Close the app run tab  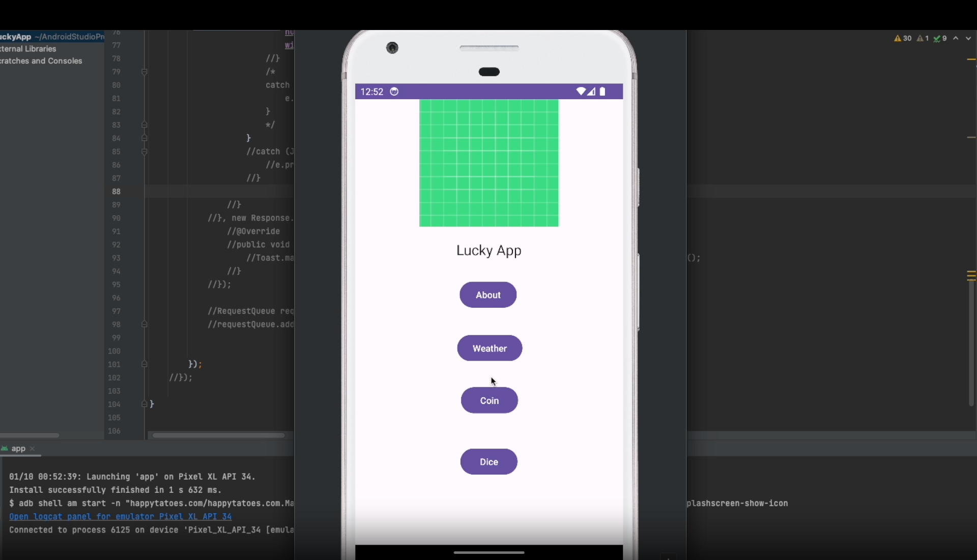coord(33,449)
